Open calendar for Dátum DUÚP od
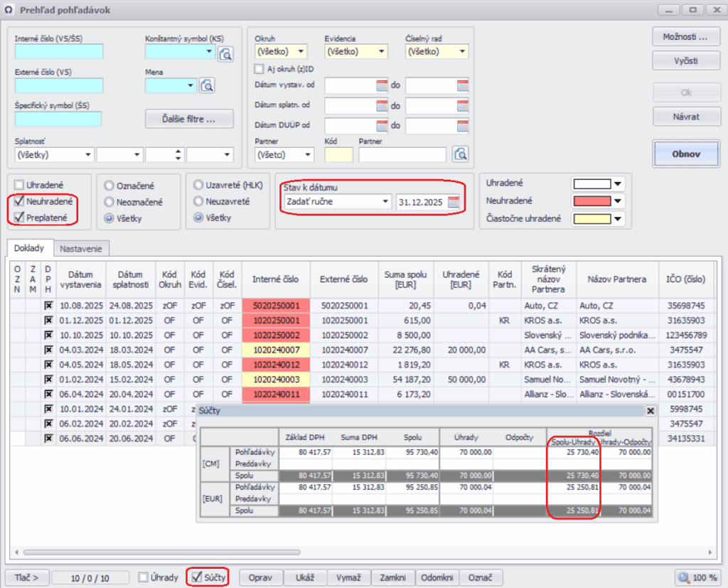This screenshot has height=588, width=728. coord(382,126)
